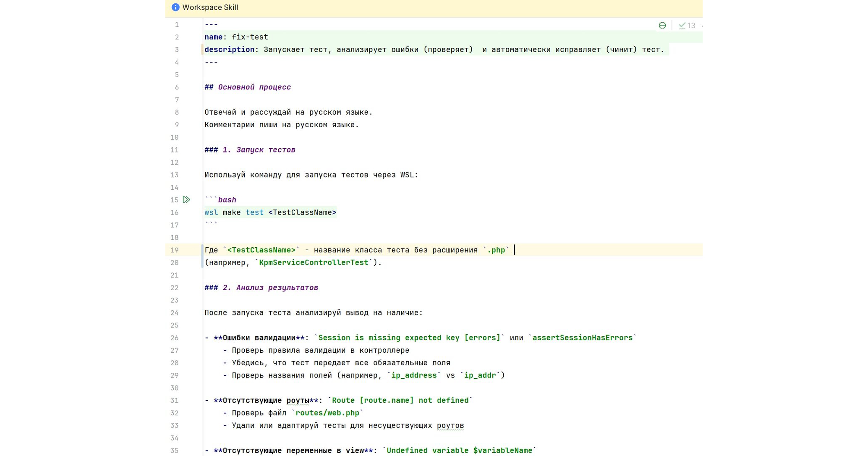Click the Workspace Skill banner label
The image size is (868, 456).
pyautogui.click(x=210, y=7)
